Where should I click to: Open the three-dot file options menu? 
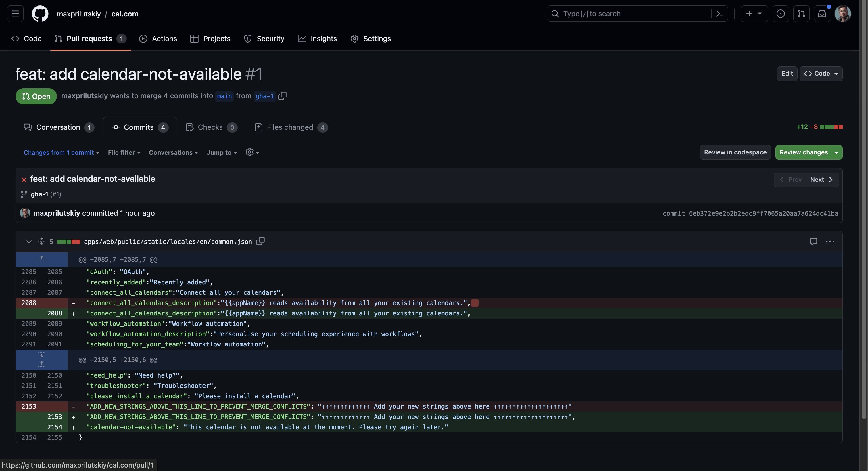coord(830,242)
